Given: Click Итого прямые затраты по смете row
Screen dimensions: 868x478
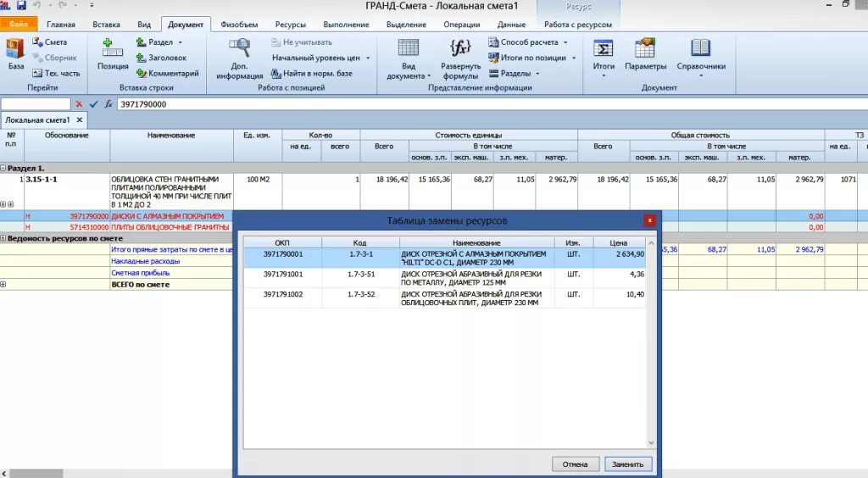Looking at the screenshot, I should pos(171,249).
